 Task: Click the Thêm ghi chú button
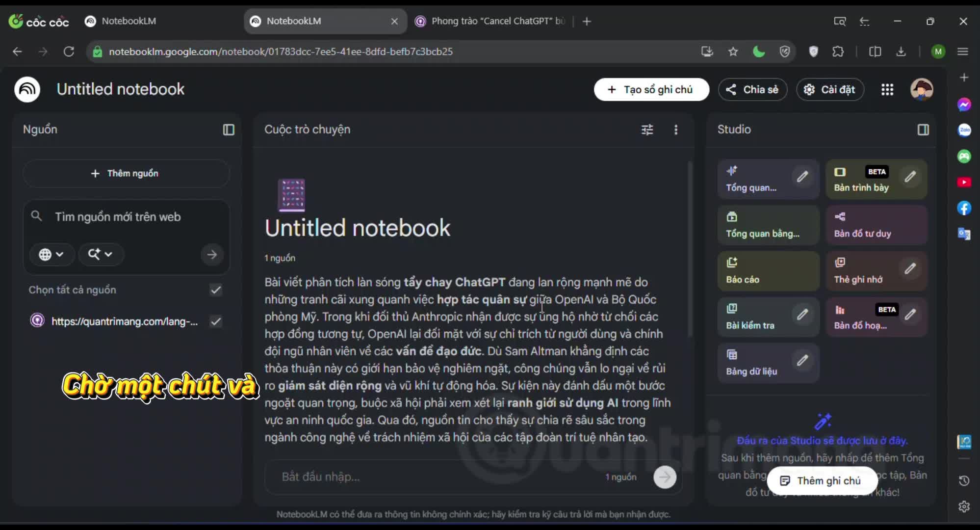click(822, 480)
